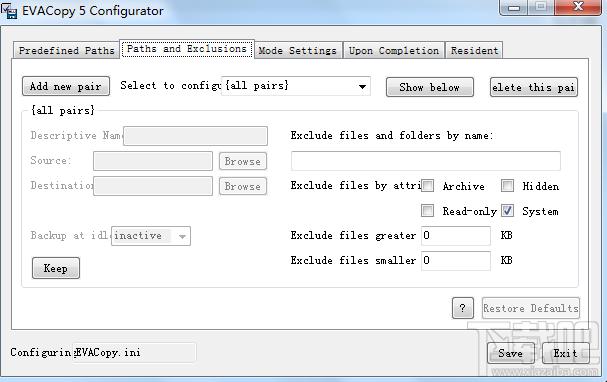Expand the {all pairs} selection dropdown

(x=296, y=86)
